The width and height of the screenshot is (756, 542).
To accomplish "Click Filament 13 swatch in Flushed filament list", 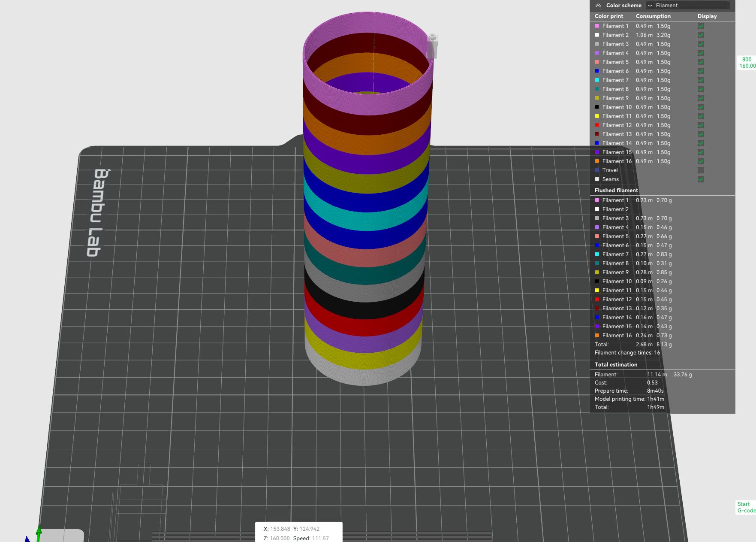I will 597,309.
